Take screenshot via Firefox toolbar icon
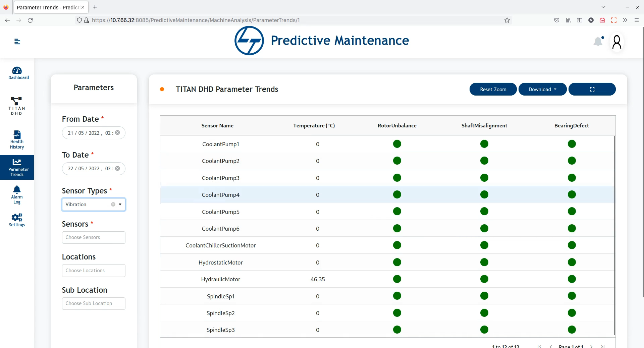This screenshot has height=348, width=644. pos(614,20)
